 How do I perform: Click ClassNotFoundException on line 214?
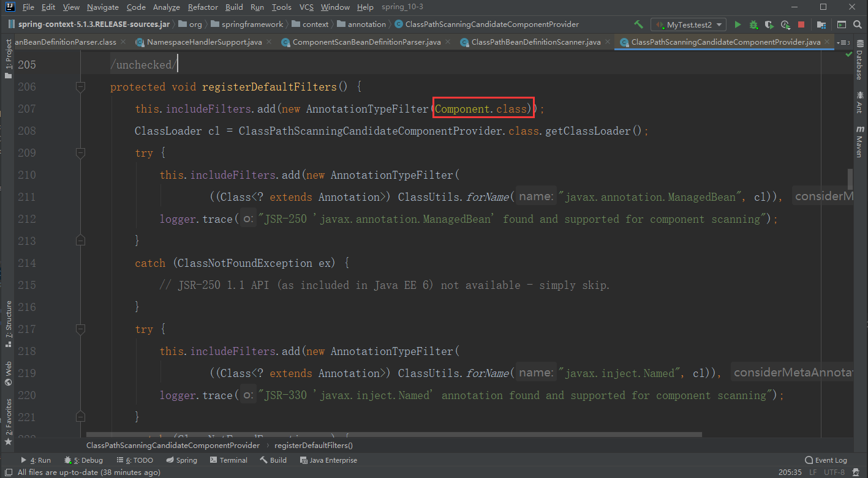click(245, 263)
